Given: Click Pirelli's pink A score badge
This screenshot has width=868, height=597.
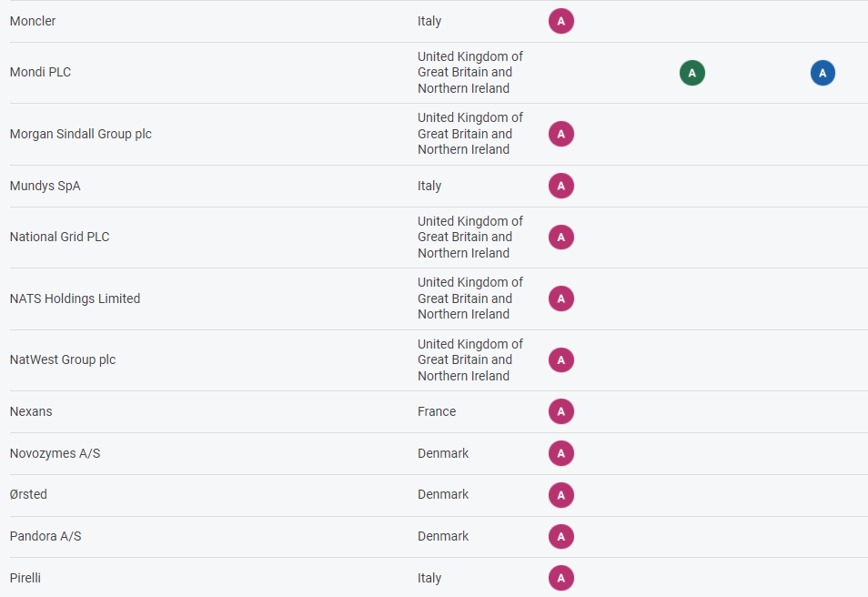Looking at the screenshot, I should [x=560, y=578].
